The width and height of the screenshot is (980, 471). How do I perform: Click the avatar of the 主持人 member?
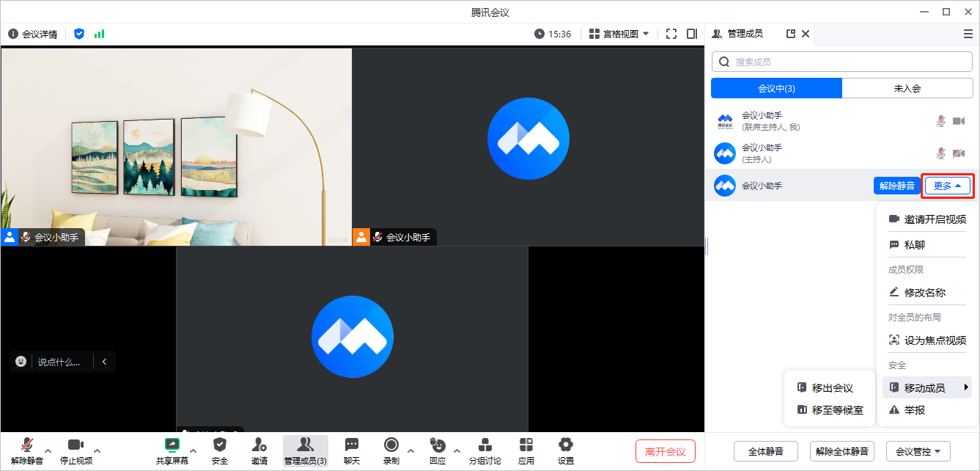tap(725, 153)
